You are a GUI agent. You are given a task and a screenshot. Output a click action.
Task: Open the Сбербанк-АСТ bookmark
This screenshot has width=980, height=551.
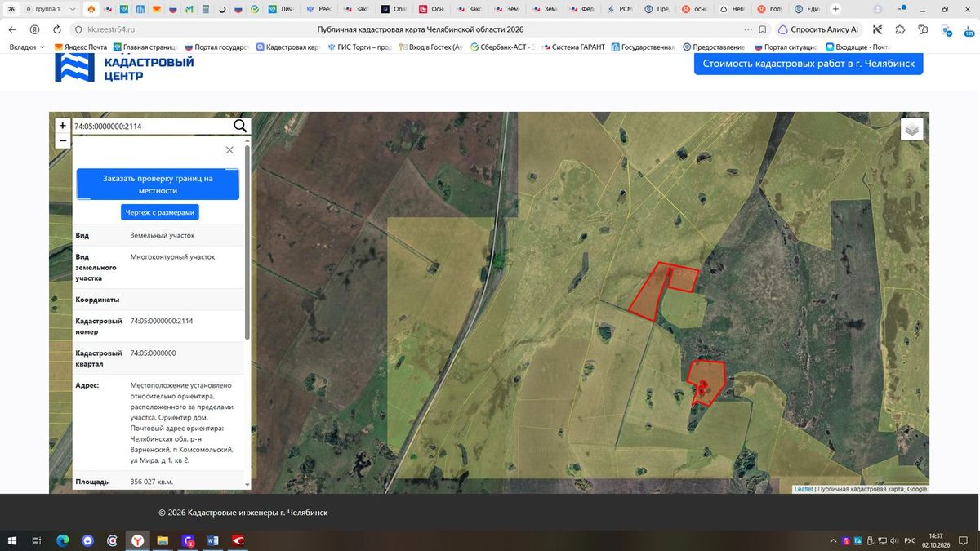point(502,47)
